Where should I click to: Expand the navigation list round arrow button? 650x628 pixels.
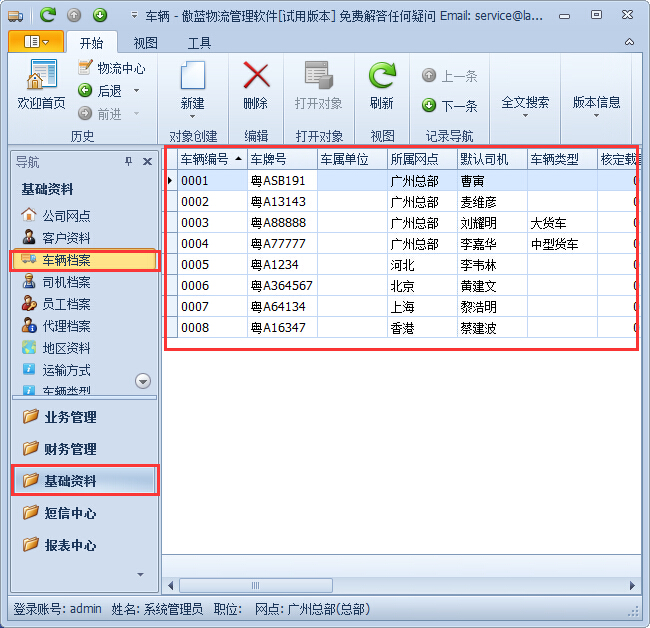pyautogui.click(x=143, y=380)
